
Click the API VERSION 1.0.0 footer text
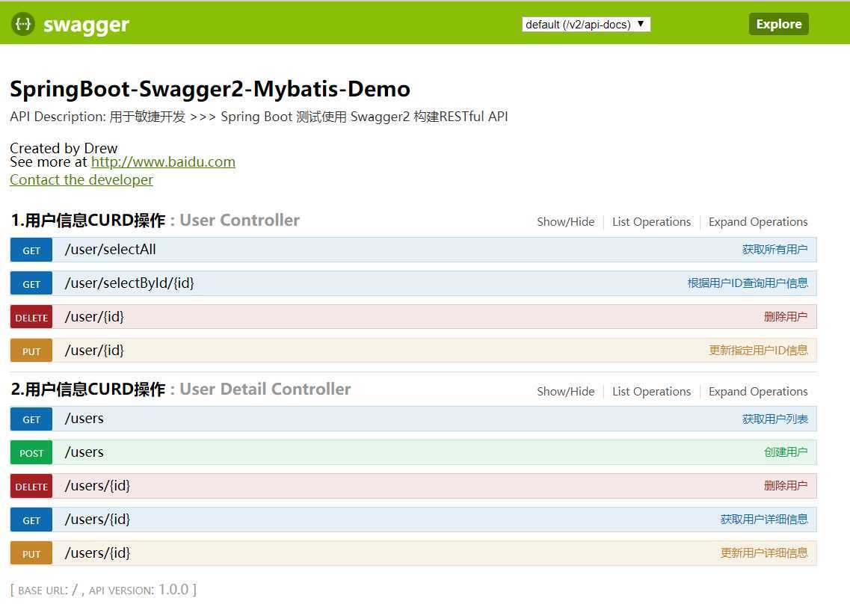pos(139,589)
